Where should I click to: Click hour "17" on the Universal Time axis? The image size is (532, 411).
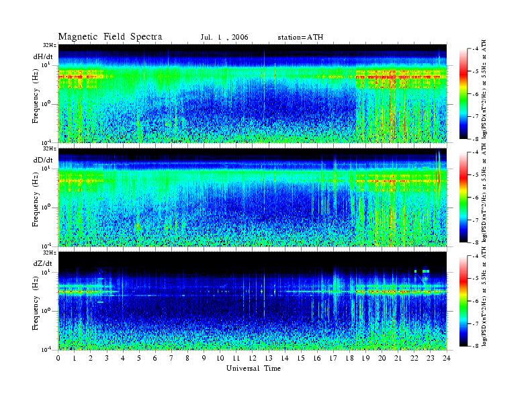(x=334, y=358)
